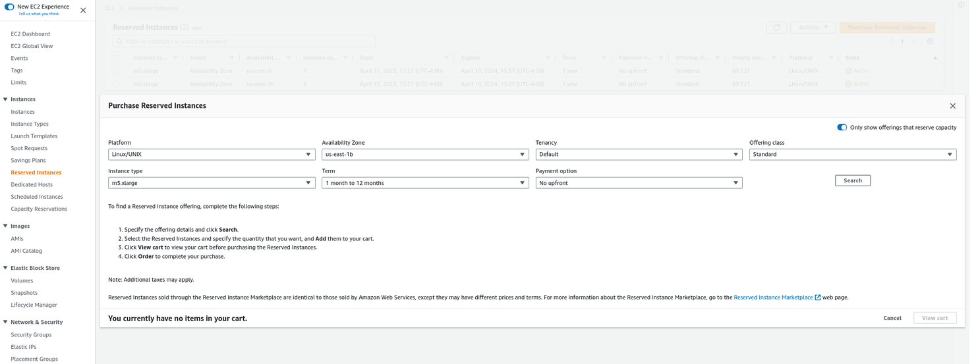Open the Term dropdown
Image resolution: width=980 pixels, height=364 pixels.
425,183
